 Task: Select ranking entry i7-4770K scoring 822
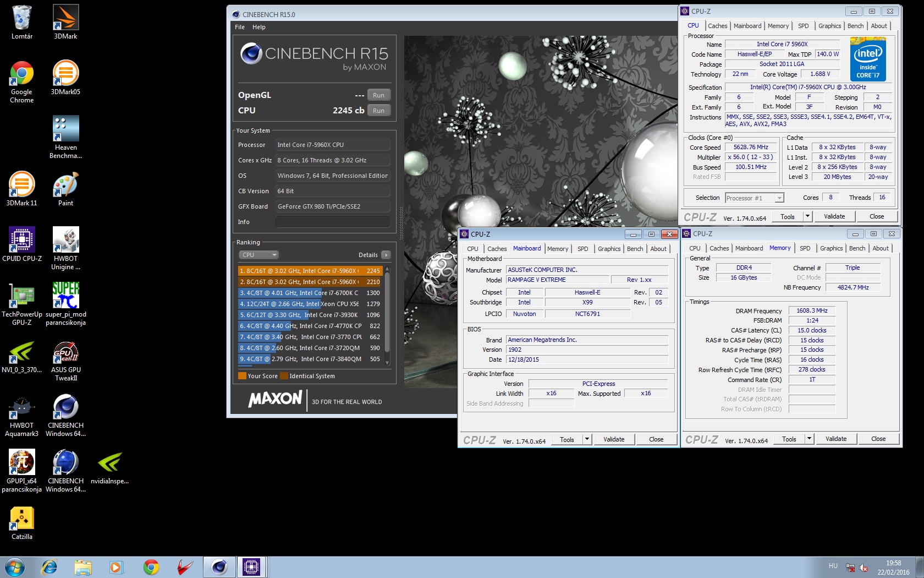point(310,326)
